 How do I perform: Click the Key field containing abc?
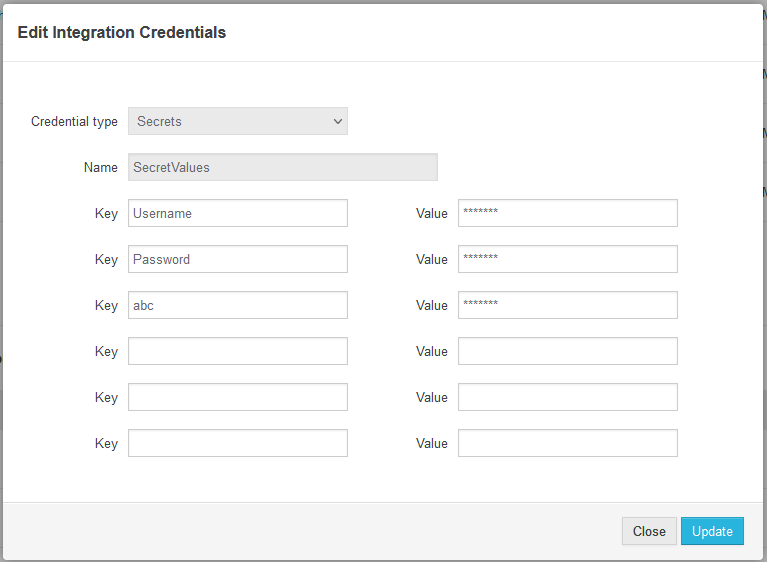pos(237,305)
